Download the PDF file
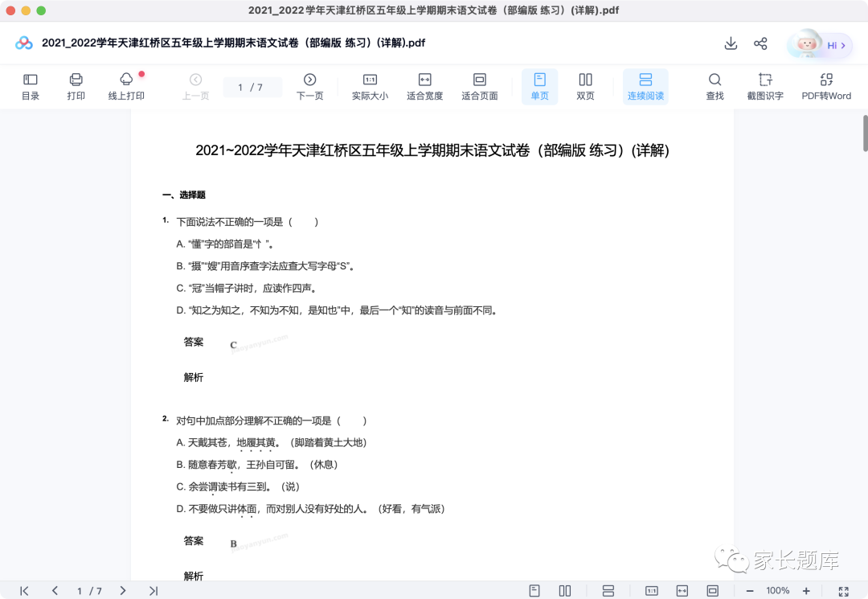 click(731, 43)
